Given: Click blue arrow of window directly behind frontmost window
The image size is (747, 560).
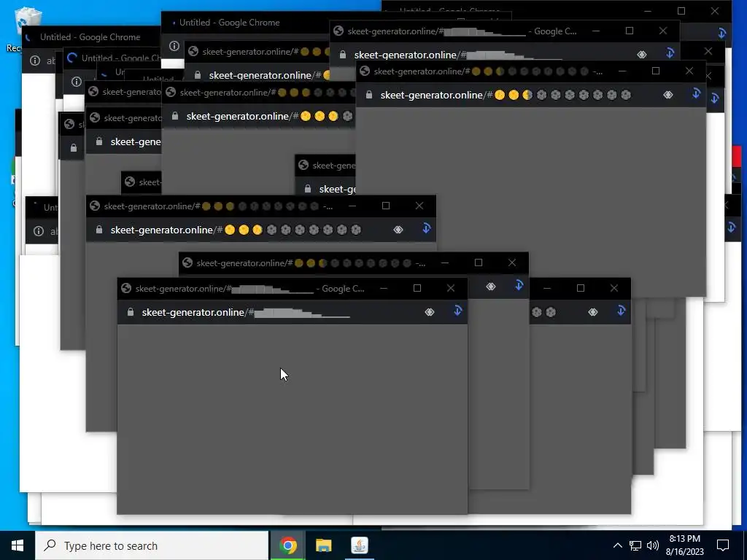Looking at the screenshot, I should [519, 285].
